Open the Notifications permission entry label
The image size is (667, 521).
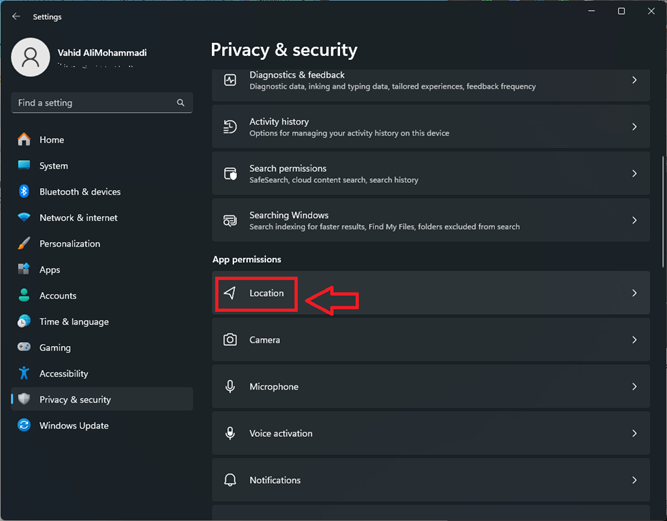point(275,480)
